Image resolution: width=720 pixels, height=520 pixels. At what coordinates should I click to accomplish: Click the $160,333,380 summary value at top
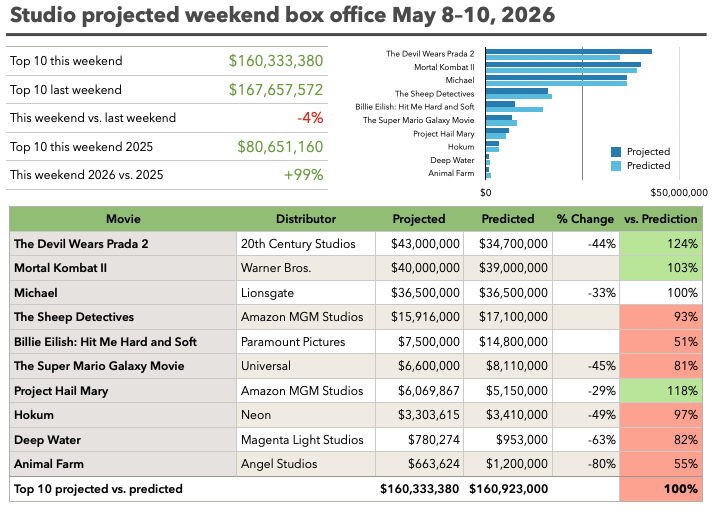(276, 61)
